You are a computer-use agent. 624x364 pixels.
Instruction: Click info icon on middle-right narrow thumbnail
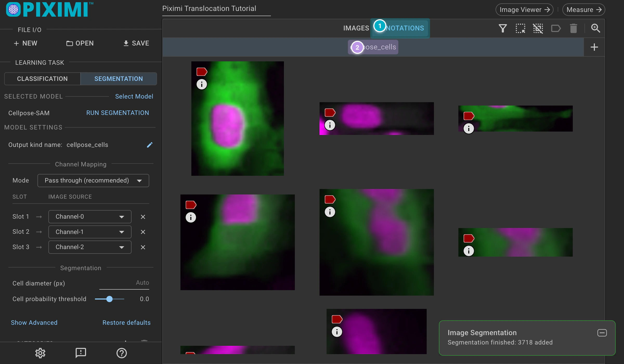click(x=469, y=251)
